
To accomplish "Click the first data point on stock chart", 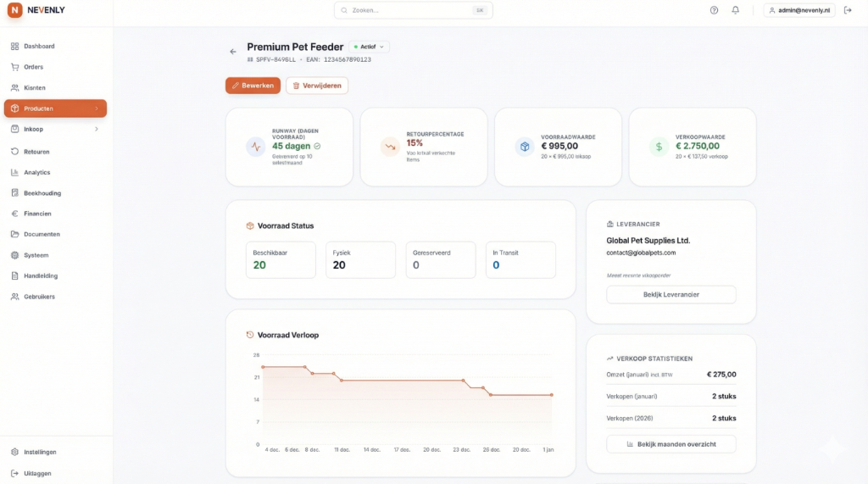I will (x=263, y=367).
